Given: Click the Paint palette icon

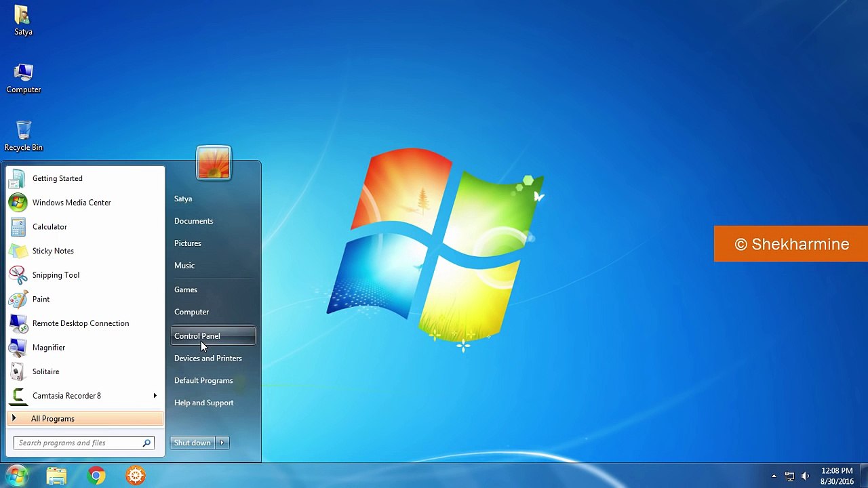Looking at the screenshot, I should [18, 299].
